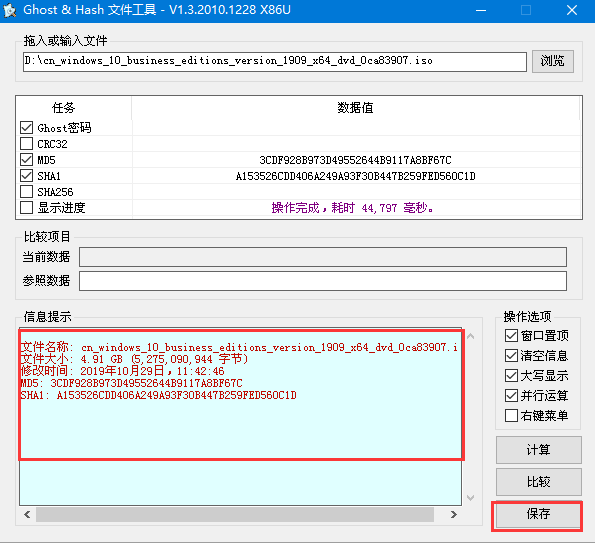Click the info box scroll up arrow

(471, 336)
